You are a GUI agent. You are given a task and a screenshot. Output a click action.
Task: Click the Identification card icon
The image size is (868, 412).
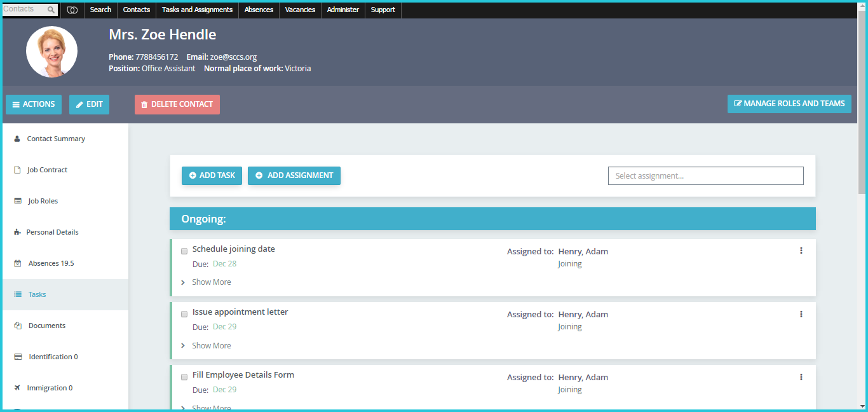tap(18, 357)
